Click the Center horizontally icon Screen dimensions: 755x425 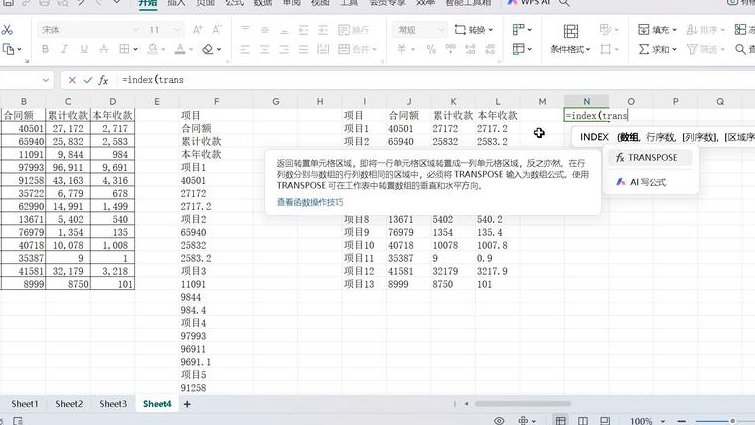pyautogui.click(x=264, y=49)
